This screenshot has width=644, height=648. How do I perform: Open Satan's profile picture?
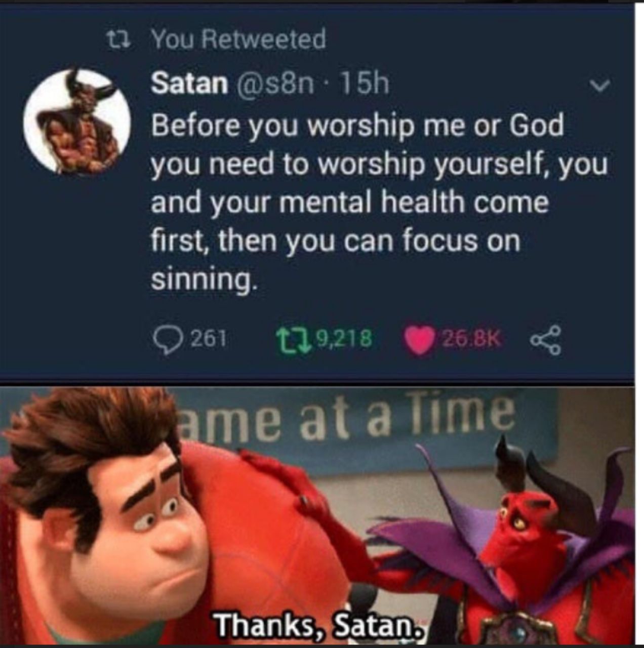[77, 121]
